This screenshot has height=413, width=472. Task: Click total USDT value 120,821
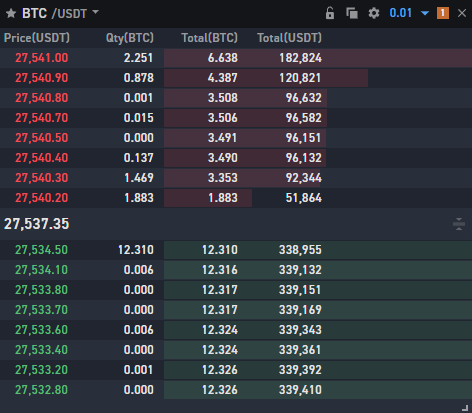click(300, 78)
